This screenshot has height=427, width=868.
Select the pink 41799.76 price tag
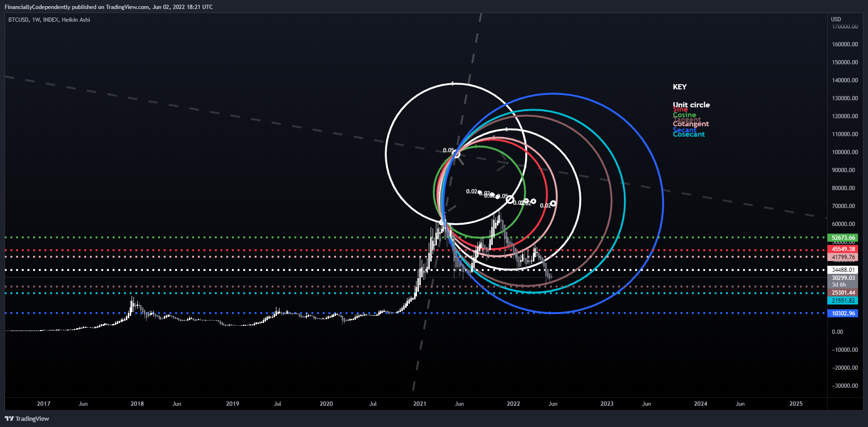[842, 257]
